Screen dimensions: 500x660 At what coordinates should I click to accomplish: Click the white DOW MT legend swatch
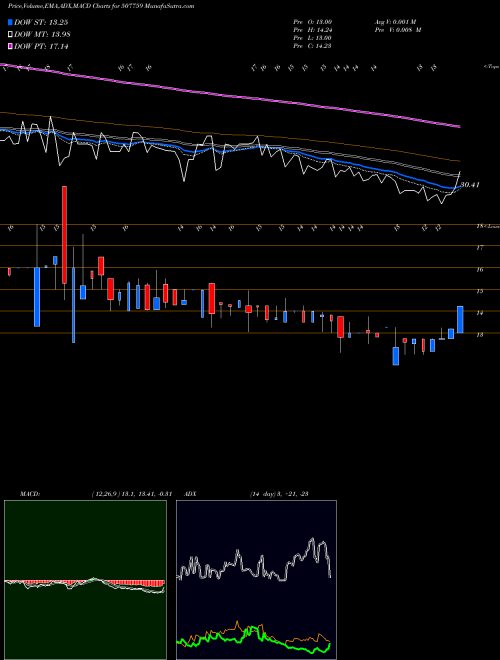tap(11, 35)
